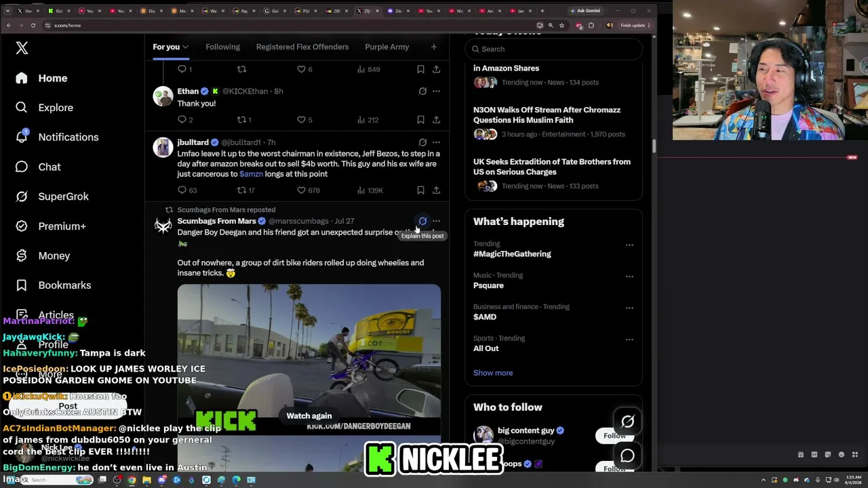Show hidden system tray icons

tap(764, 480)
